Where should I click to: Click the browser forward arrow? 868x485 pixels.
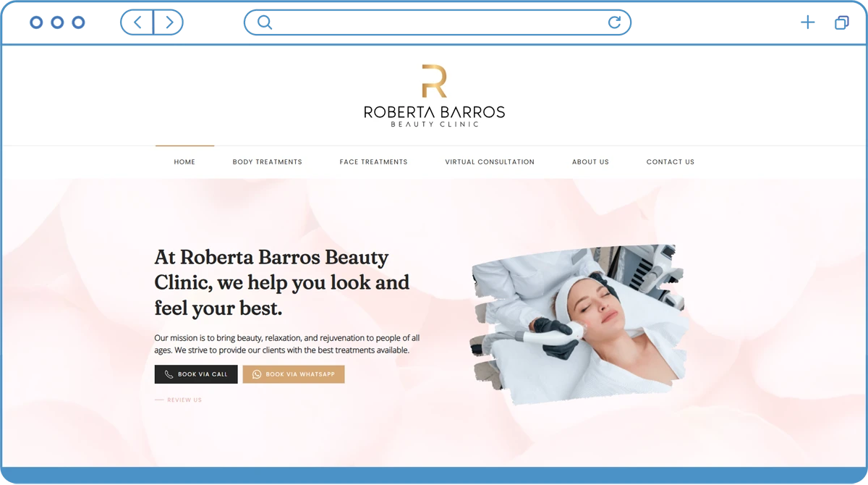168,22
